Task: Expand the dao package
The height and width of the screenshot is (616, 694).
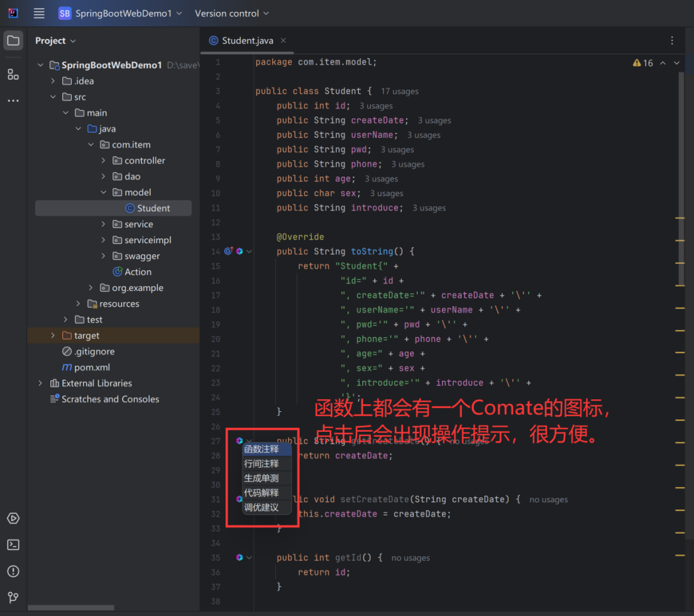Action: (x=103, y=177)
